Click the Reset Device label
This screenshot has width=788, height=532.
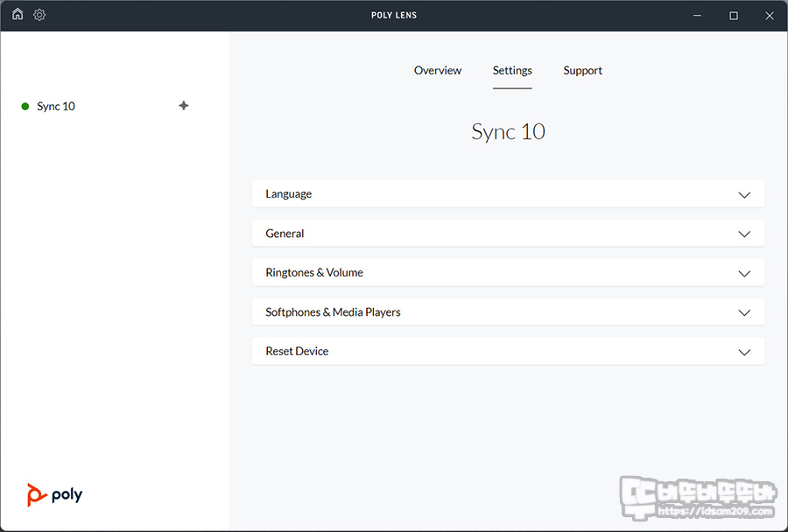coord(297,351)
